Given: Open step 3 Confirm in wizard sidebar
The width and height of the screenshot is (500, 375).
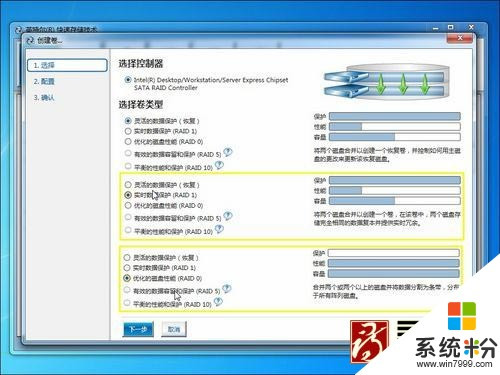Looking at the screenshot, I should click(44, 98).
